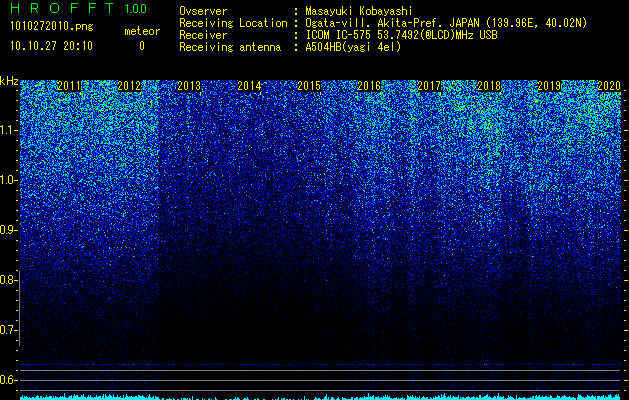629x400 pixels.
Task: Click the 0.6 kHz axis label
Action: 8,380
